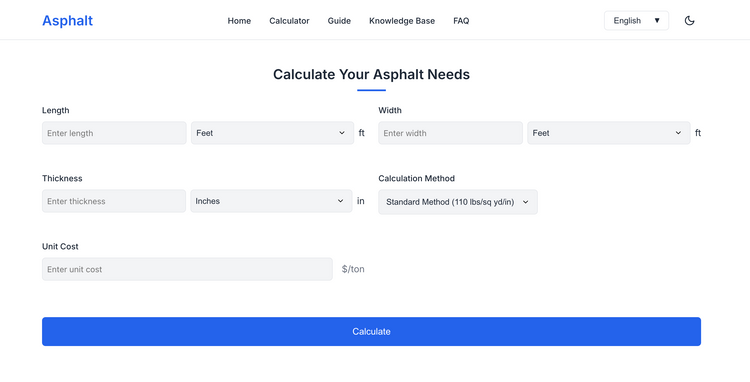Click the blue Calculate button
The image size is (750, 382).
click(x=371, y=331)
